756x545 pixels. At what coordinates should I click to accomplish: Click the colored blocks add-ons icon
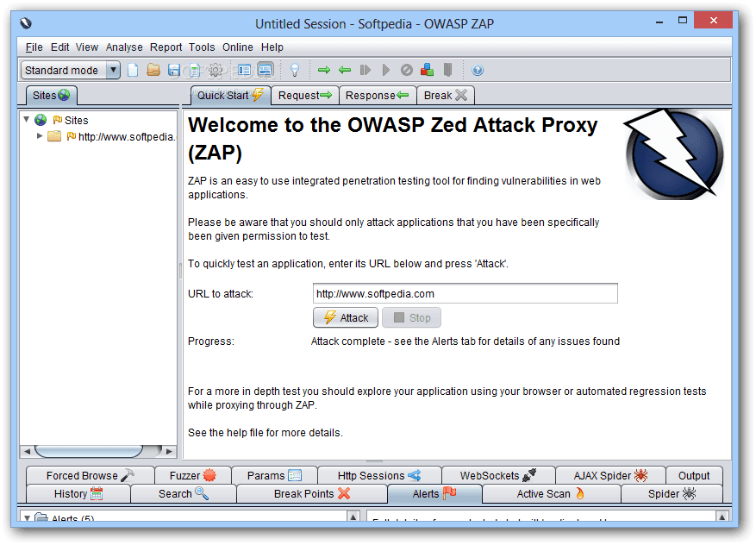tap(428, 71)
